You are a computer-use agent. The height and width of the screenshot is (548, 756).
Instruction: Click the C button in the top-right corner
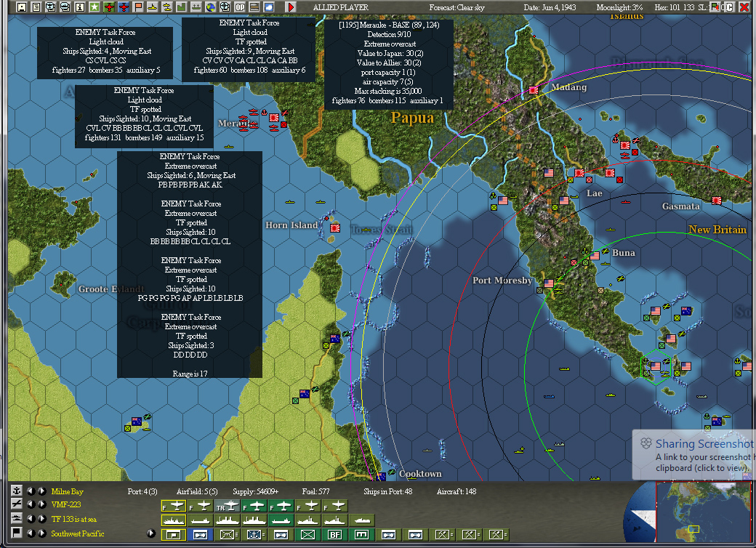(x=730, y=7)
